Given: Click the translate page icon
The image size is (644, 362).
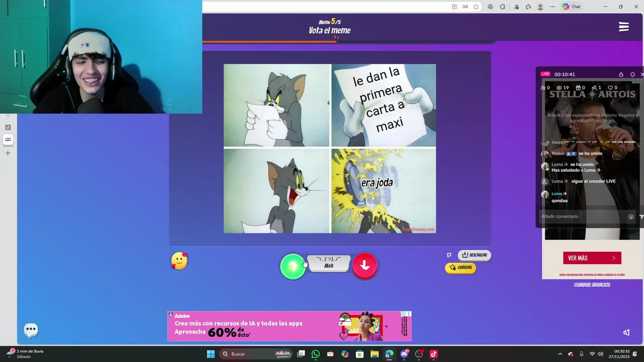Looking at the screenshot, I should (465, 7).
